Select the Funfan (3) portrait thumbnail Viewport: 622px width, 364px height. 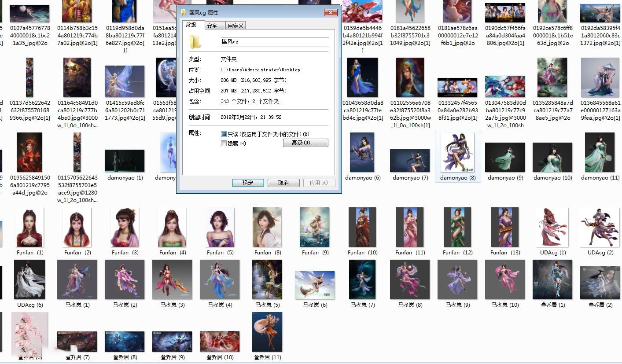[x=125, y=227]
